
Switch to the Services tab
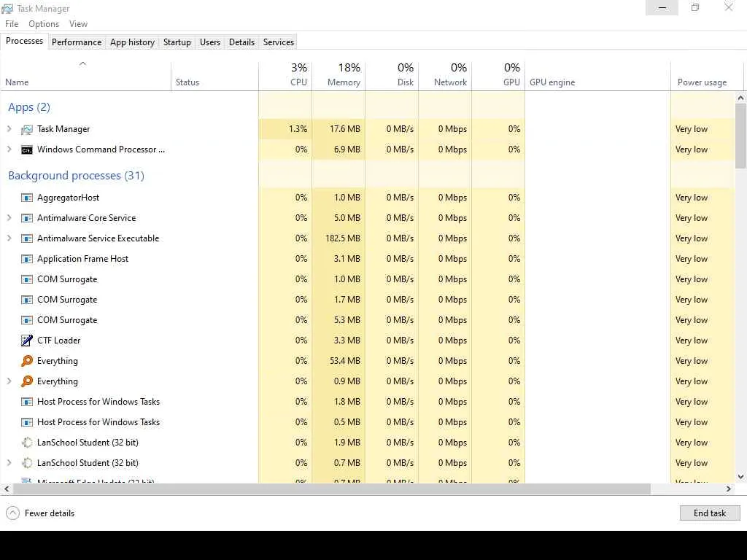tap(278, 42)
